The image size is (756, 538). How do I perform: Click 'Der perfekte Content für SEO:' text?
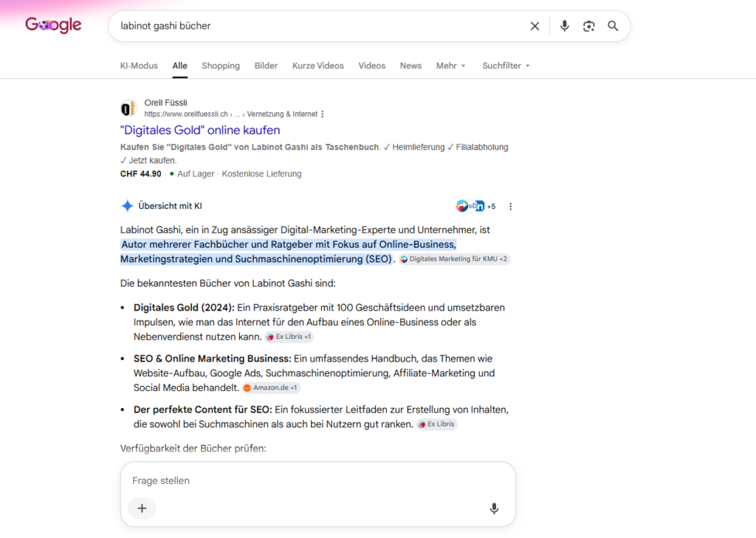(203, 410)
